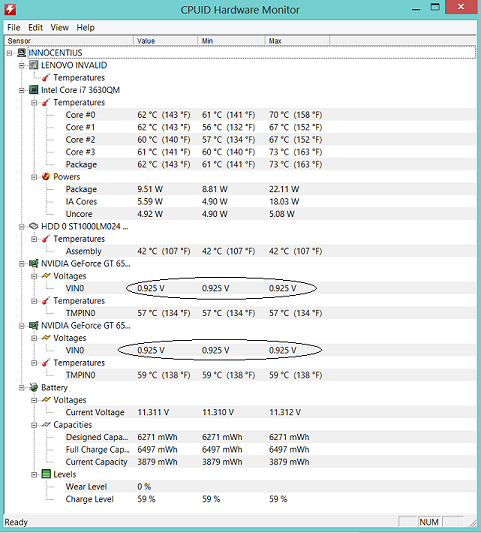The width and height of the screenshot is (481, 533).
Task: Collapse the Battery node
Action: pyautogui.click(x=22, y=388)
